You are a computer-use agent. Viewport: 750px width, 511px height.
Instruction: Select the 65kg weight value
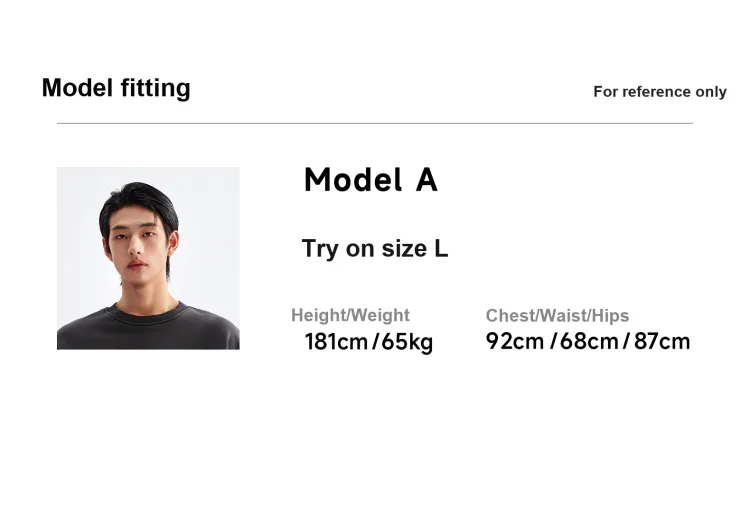coord(407,342)
